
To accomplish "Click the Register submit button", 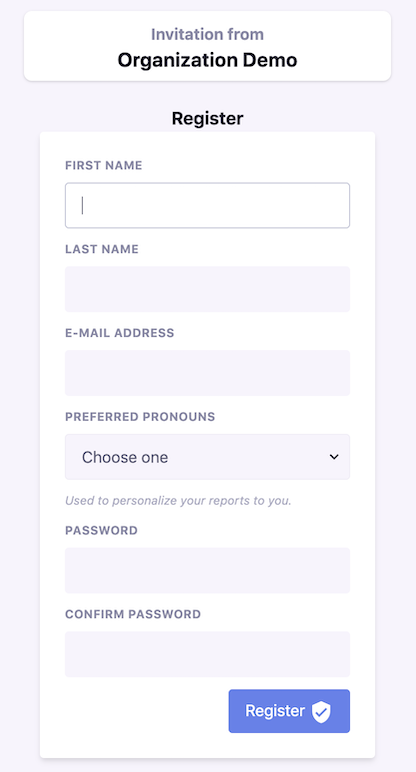I will point(289,711).
